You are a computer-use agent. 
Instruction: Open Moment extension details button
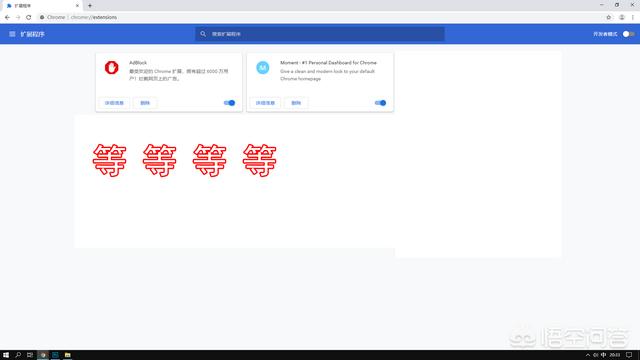tap(265, 103)
